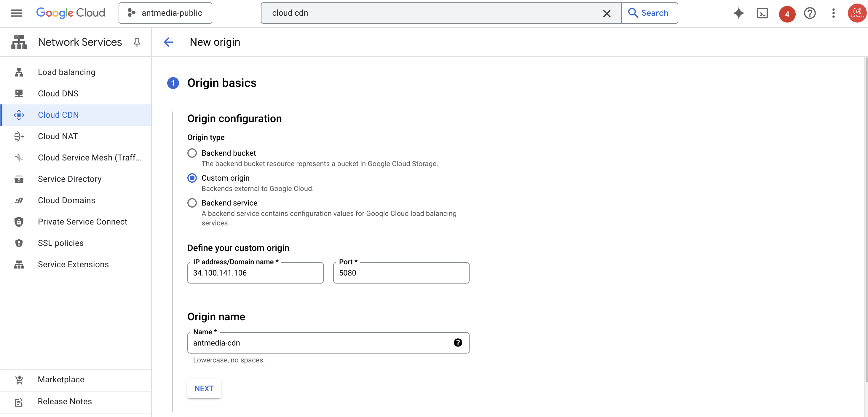This screenshot has height=417, width=868.
Task: Click the Network Services product icon
Action: tap(19, 42)
